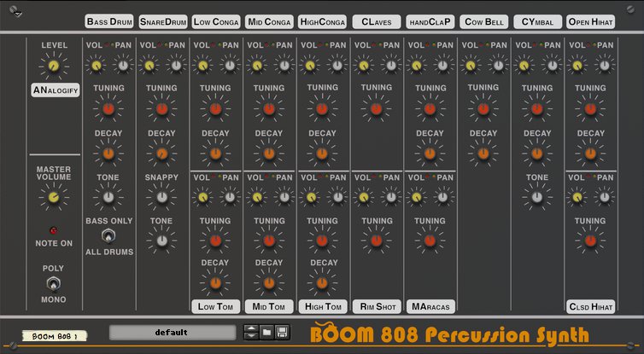Click the Maracas Pan knob
644x354 pixels.
[x=442, y=197]
